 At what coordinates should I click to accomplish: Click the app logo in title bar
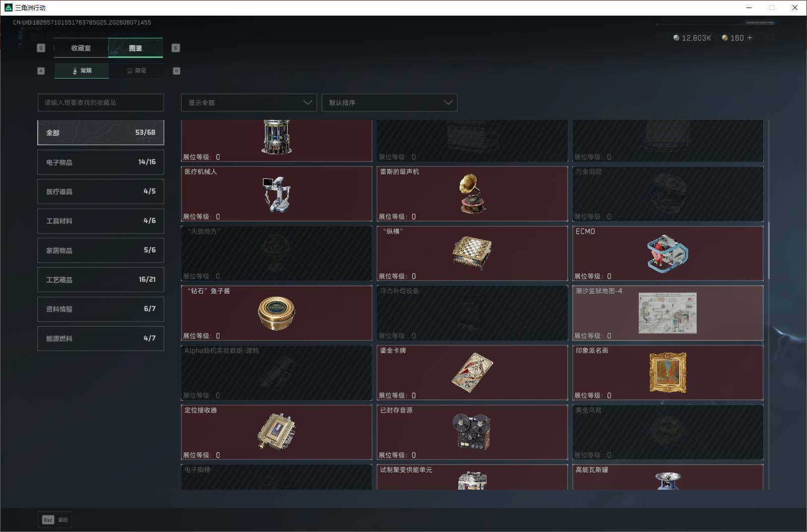click(x=8, y=8)
